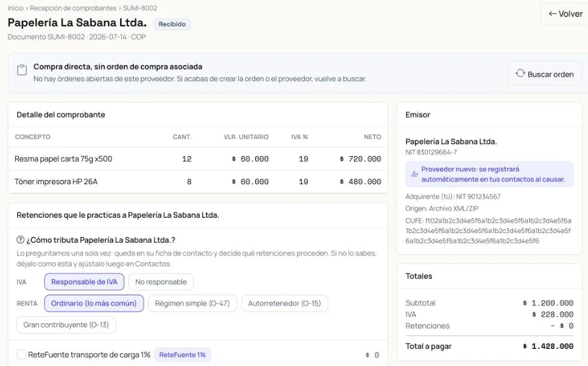Click the Recibido status badge

(x=172, y=24)
